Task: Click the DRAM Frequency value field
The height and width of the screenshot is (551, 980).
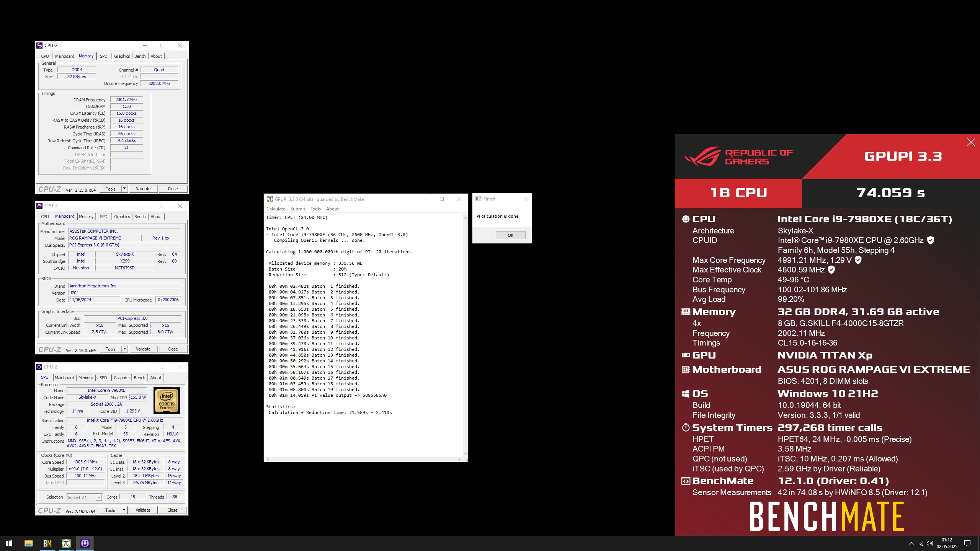Action: click(x=126, y=99)
